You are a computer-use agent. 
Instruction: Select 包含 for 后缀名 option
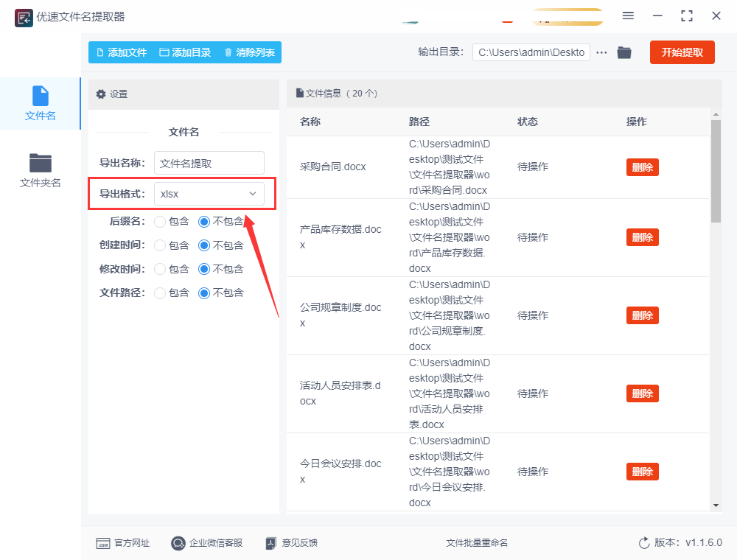pos(160,222)
